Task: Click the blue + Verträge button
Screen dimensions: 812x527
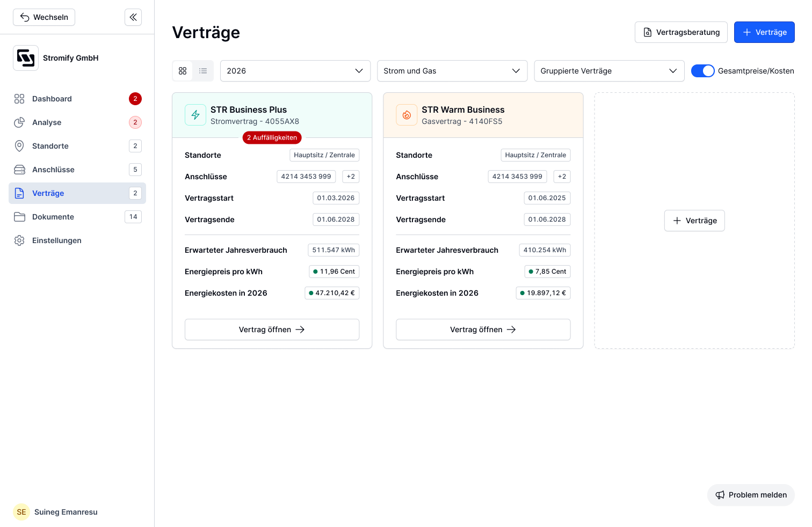Action: 764,32
